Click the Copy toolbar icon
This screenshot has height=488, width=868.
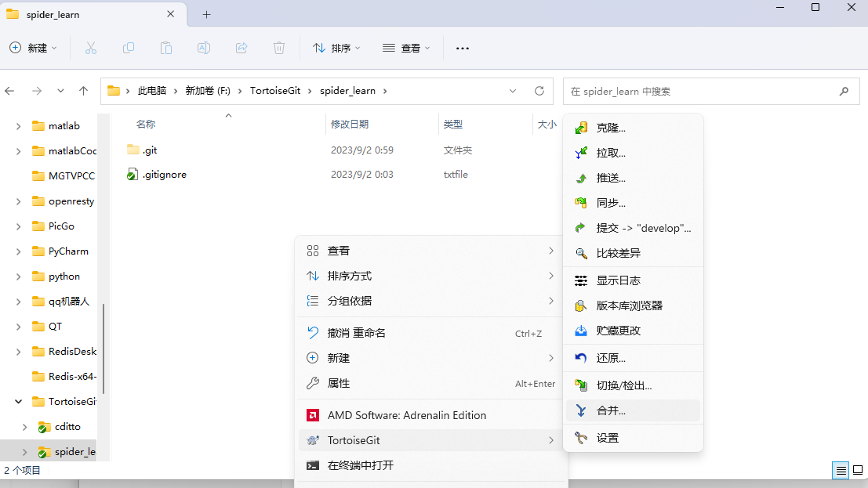pyautogui.click(x=129, y=48)
